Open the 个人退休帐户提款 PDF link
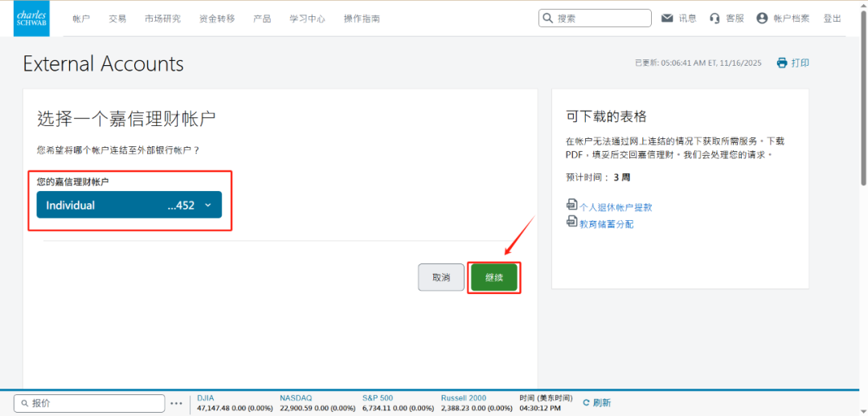The image size is (868, 416). click(616, 207)
